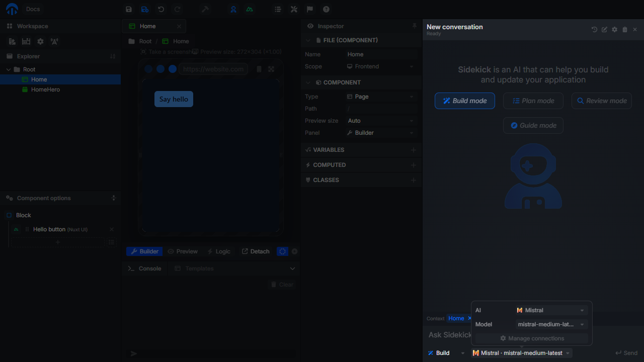Click the selection mode dashed-circle icon

(x=283, y=251)
